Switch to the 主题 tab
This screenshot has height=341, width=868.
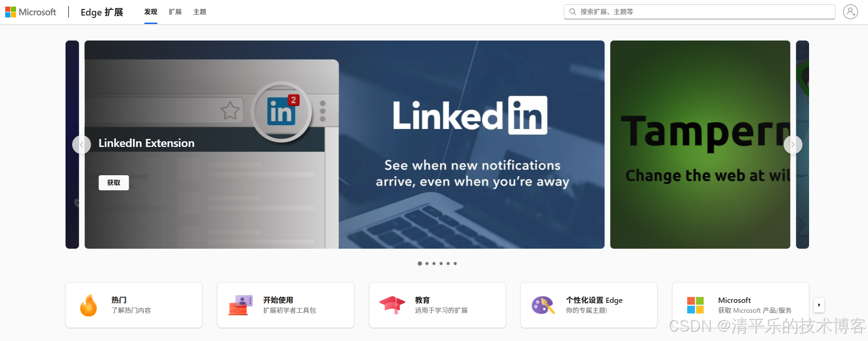click(x=200, y=12)
